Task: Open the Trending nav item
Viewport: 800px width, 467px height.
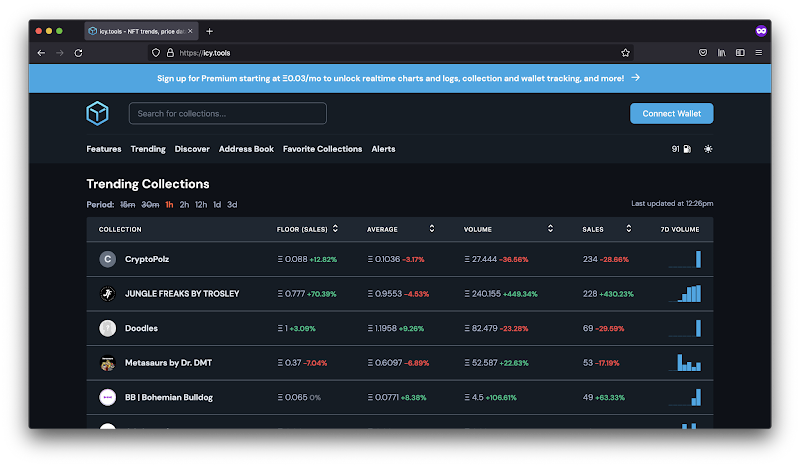Action: [148, 149]
